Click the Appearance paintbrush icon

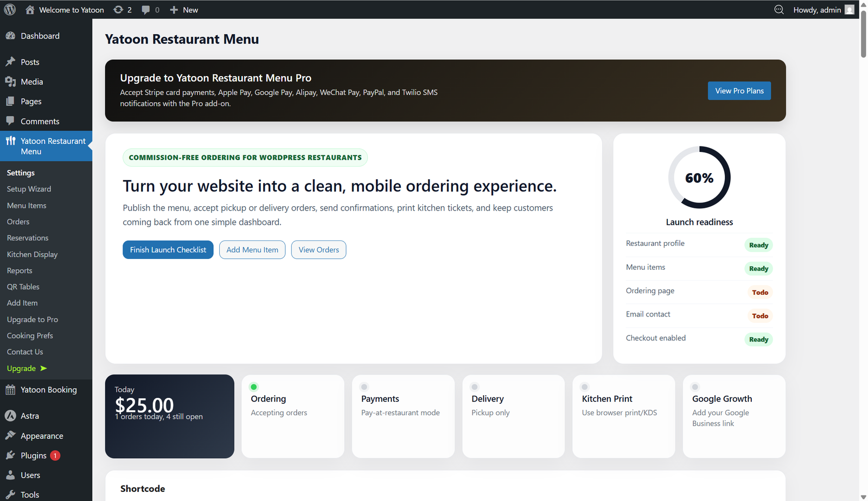click(10, 436)
